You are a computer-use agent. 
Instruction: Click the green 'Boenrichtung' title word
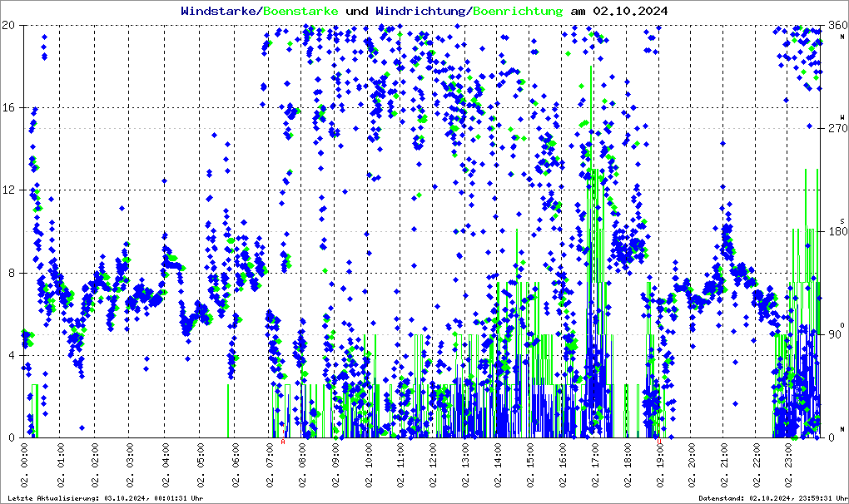pyautogui.click(x=518, y=12)
